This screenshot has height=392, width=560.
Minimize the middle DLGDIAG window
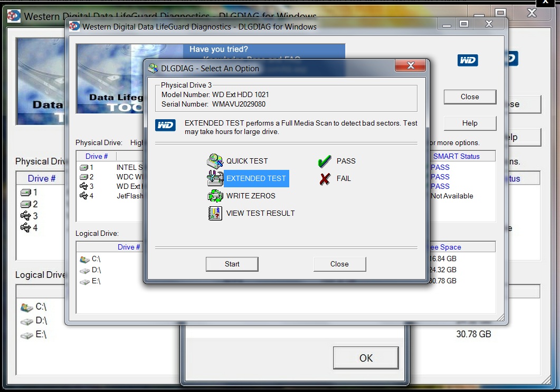[x=447, y=24]
